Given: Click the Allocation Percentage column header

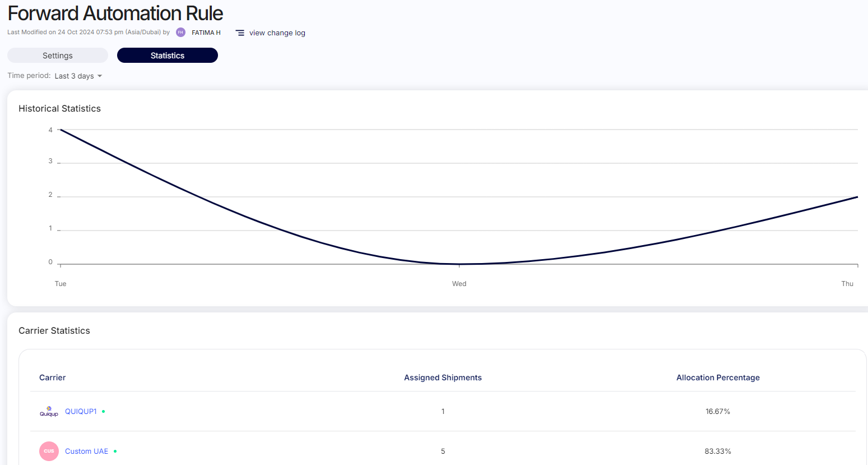Looking at the screenshot, I should tap(718, 377).
